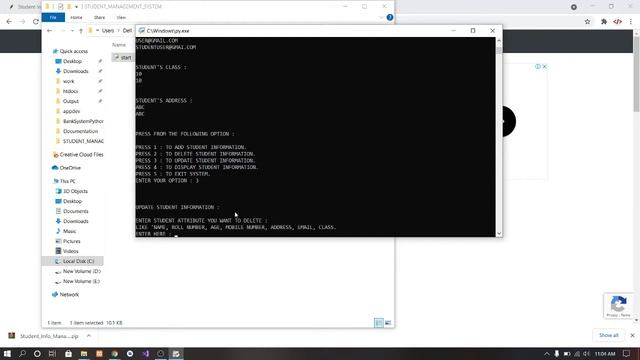Screen dimensions: 640x360
Task: Click ad info icon
Action: click(538, 67)
